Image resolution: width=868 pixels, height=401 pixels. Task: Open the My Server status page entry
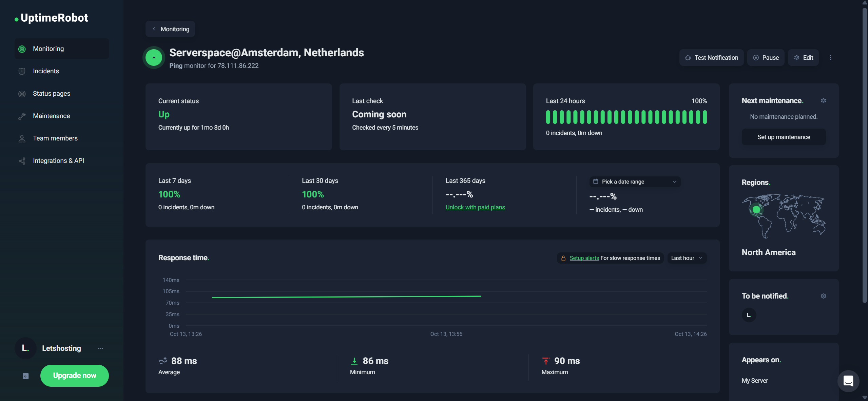(755, 381)
